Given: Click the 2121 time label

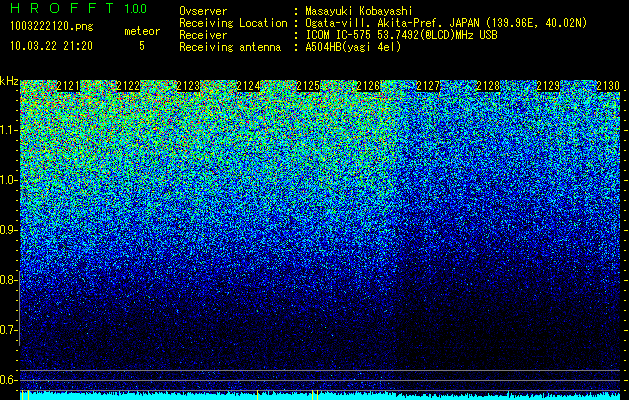Looking at the screenshot, I should pyautogui.click(x=68, y=86).
